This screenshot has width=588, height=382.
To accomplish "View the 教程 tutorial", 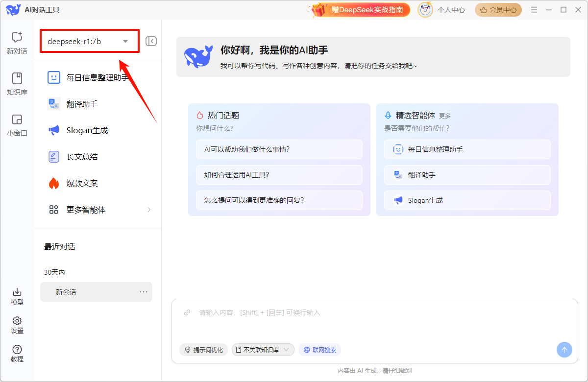I will point(17,354).
